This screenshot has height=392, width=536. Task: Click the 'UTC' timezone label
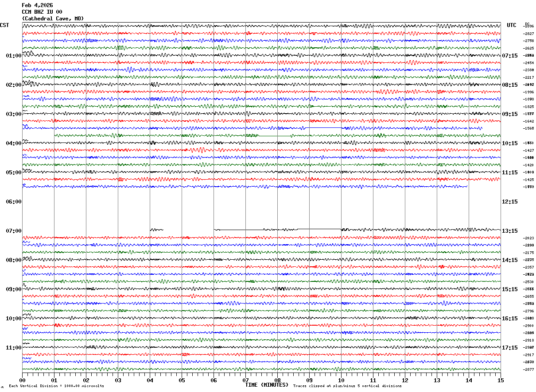pos(512,25)
